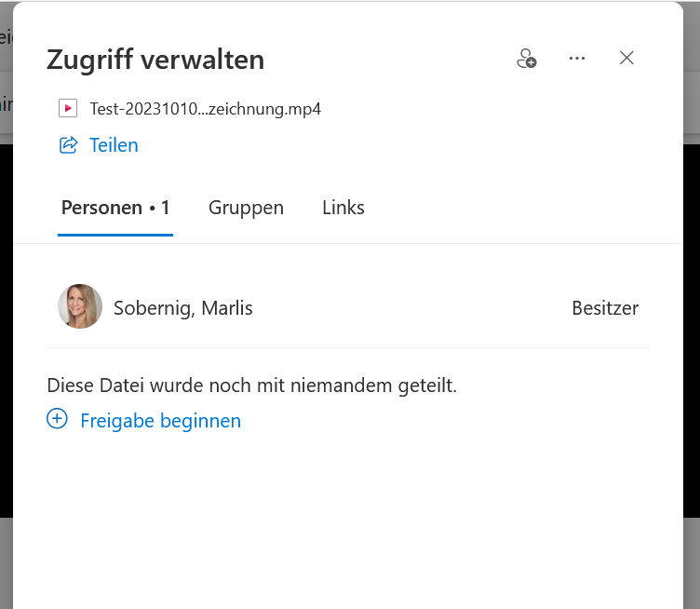Click the video file icon beside filename
The height and width of the screenshot is (609, 700).
67,108
